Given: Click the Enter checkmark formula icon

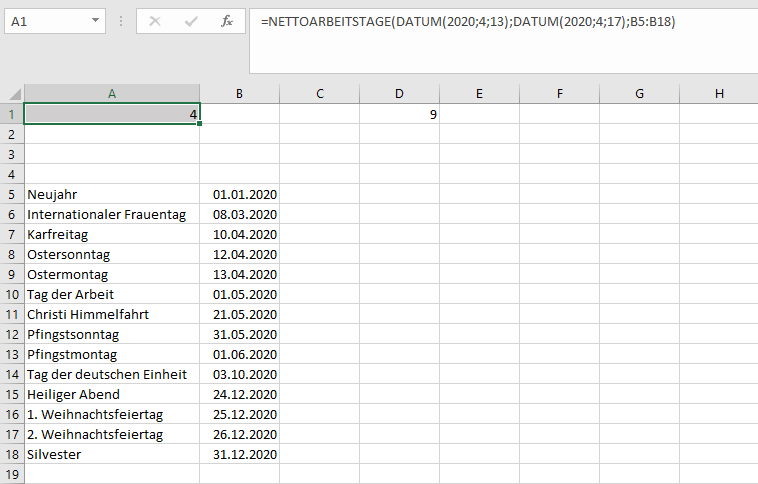Looking at the screenshot, I should (x=191, y=21).
